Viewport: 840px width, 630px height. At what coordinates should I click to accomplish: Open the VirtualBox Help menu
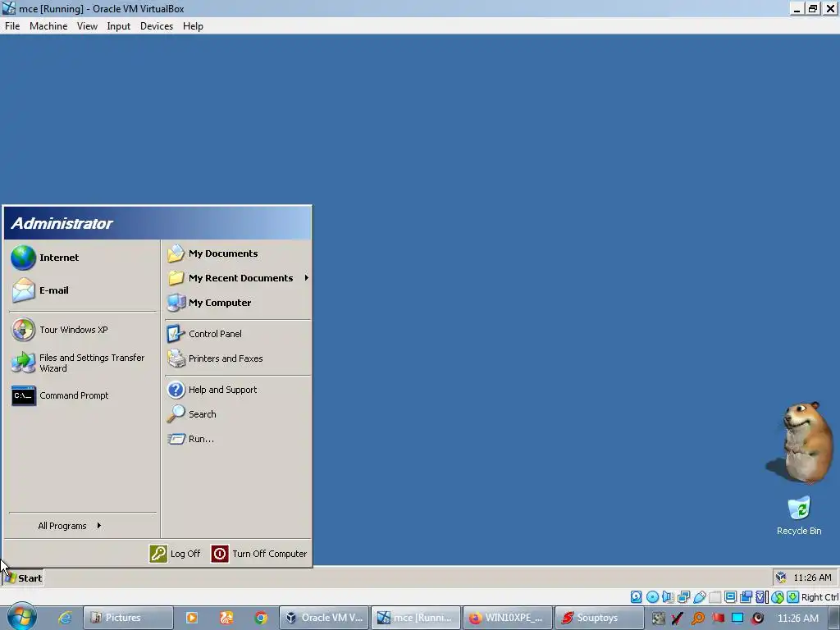point(193,26)
